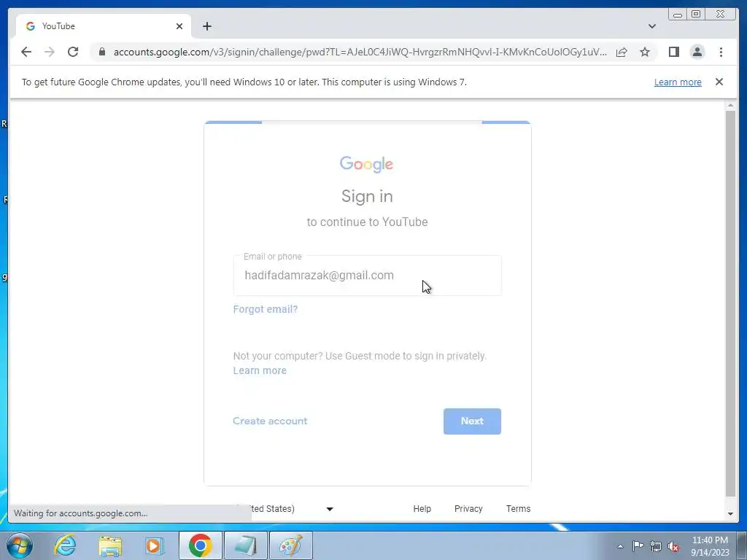Reload the current page
The height and width of the screenshot is (560, 747).
coord(73,52)
